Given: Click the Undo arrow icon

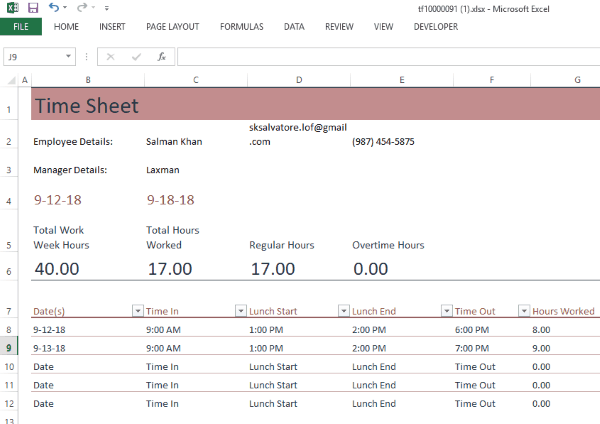Looking at the screenshot, I should tap(53, 8).
